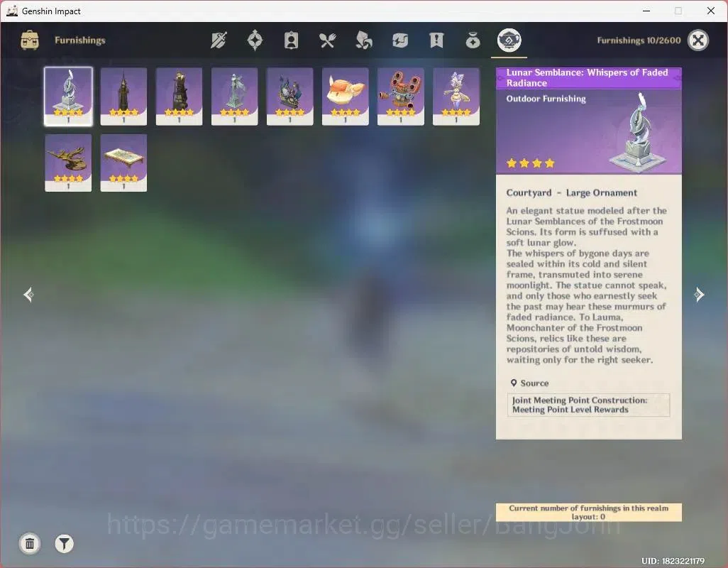728x568 pixels.
Task: Select the golden branch sculpture furnishing
Action: (x=68, y=163)
